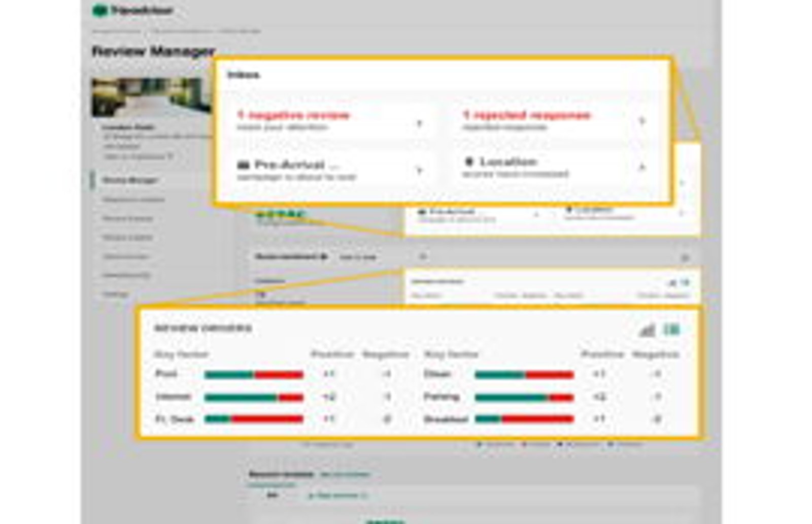
Task: Open Settings in the left sidebar
Action: coord(115,294)
